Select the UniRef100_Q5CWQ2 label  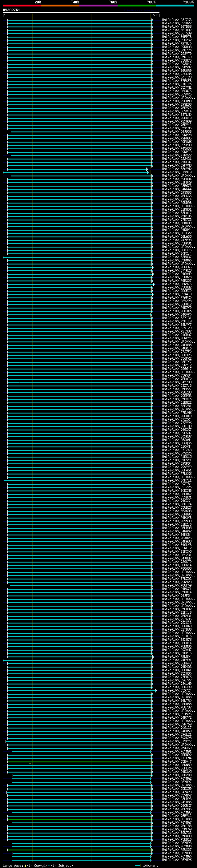click(177, 287)
